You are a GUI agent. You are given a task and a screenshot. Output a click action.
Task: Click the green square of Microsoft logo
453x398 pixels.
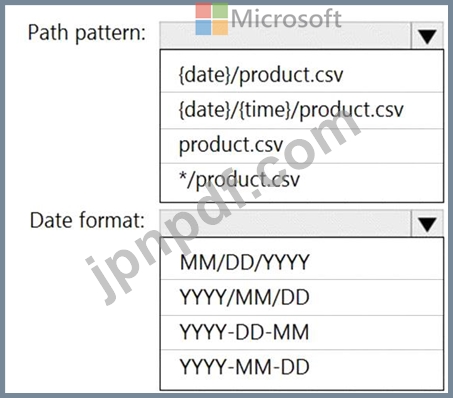220,11
